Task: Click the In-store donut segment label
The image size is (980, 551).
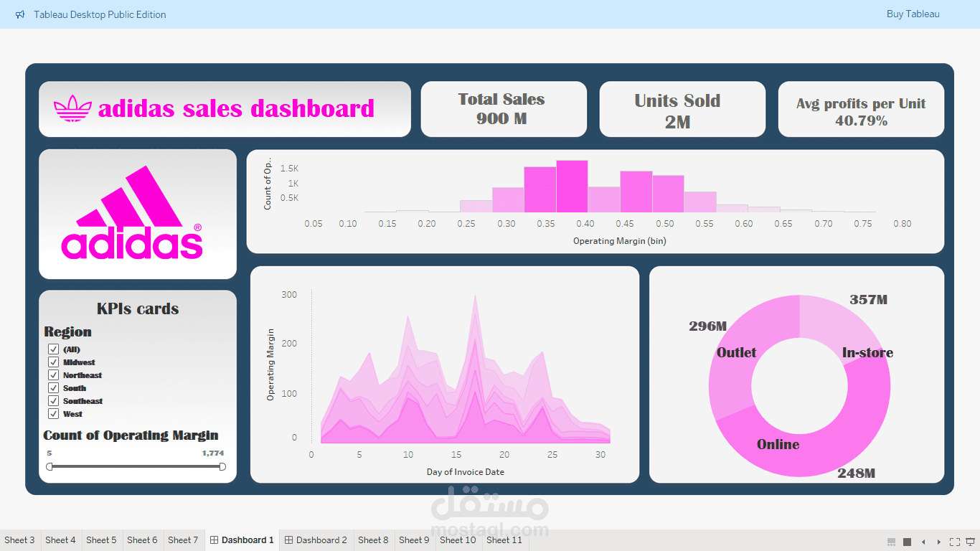Action: 867,352
